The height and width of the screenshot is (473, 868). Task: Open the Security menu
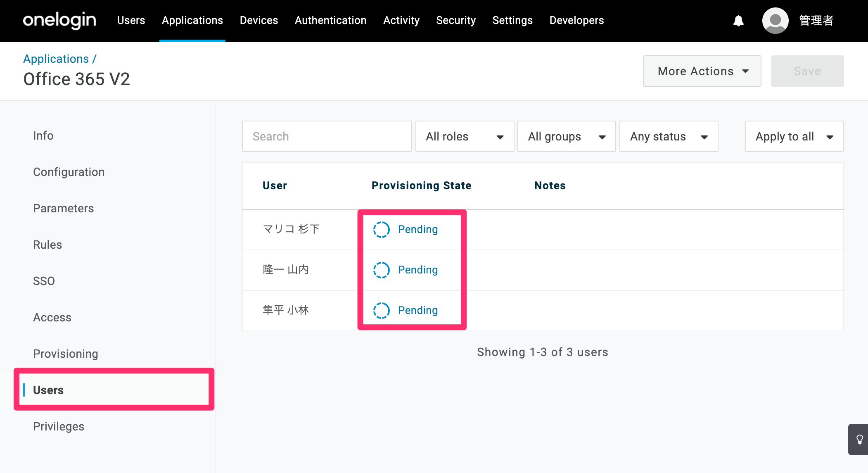coord(456,20)
